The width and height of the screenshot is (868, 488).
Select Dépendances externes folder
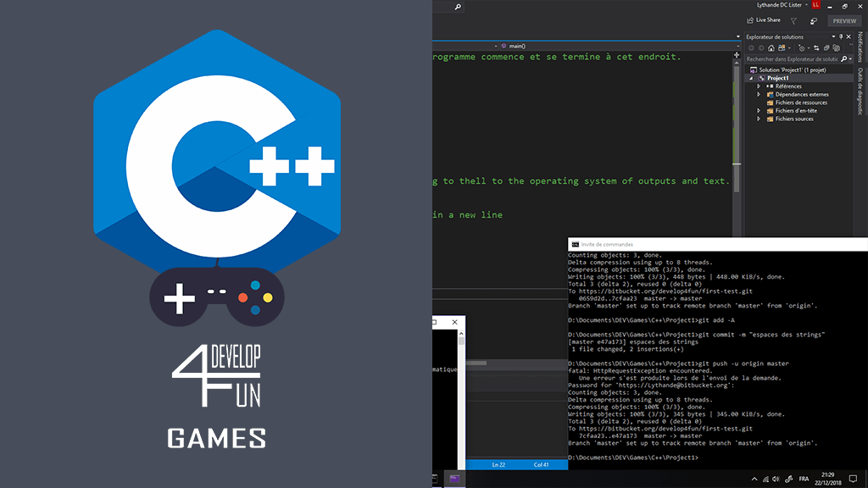pos(798,95)
